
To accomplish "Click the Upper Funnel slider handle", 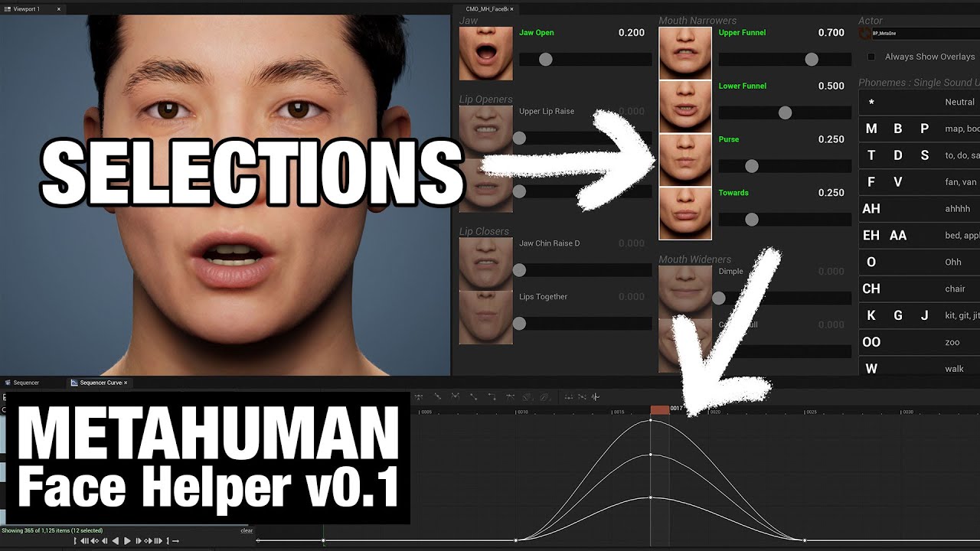I will (812, 59).
